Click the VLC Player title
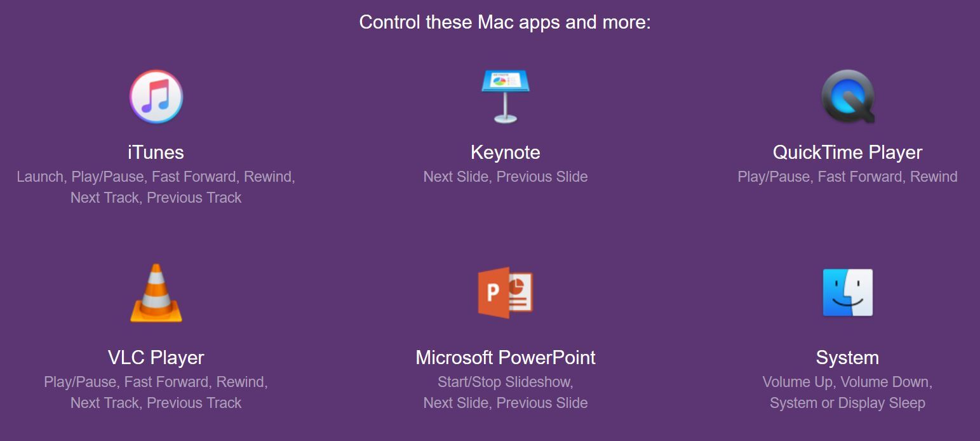Viewport: 980px width, 441px height. (x=156, y=358)
